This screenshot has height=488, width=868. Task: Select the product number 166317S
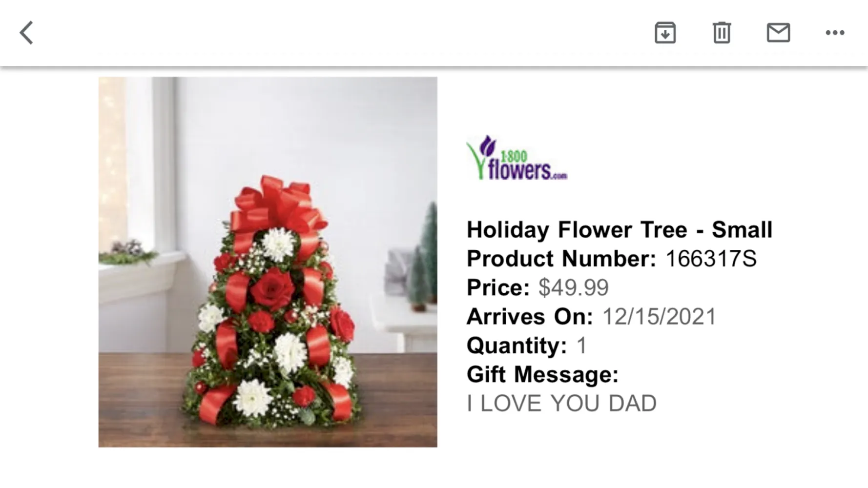click(711, 259)
